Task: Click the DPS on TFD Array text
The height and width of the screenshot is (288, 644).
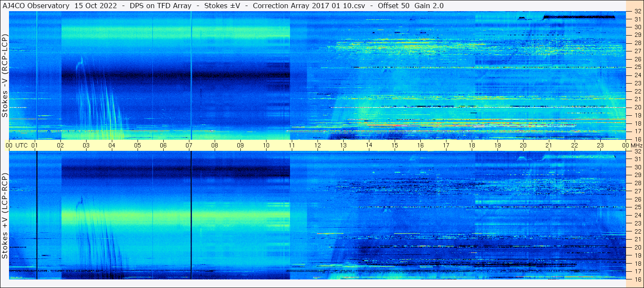Action: coord(160,6)
